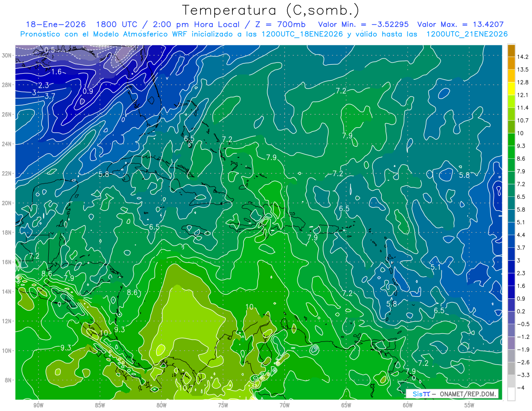Click the "0.5" contour label on the map
Image resolution: width=532 pixels, height=411 pixels.
pyautogui.click(x=50, y=50)
